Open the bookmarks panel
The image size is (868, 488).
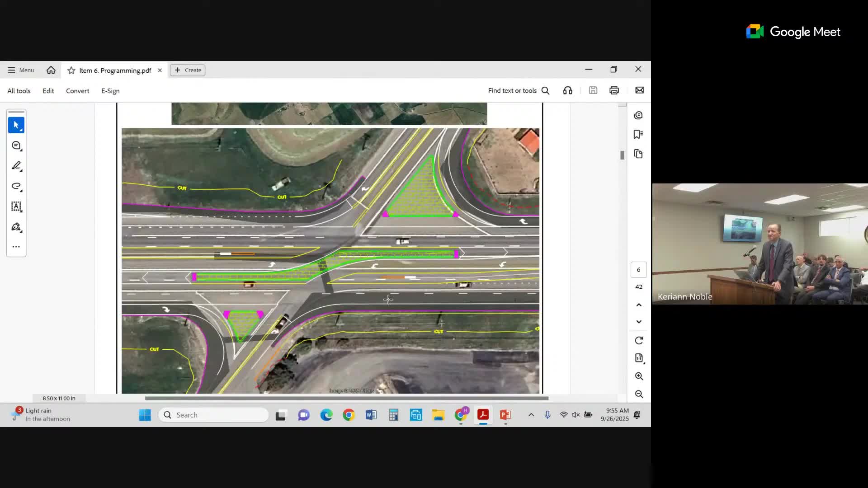click(x=638, y=135)
